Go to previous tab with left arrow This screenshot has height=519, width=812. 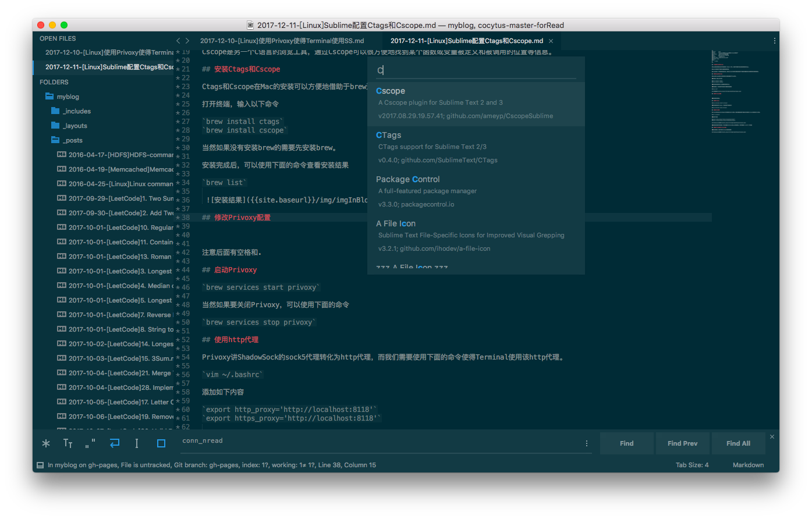tap(178, 41)
